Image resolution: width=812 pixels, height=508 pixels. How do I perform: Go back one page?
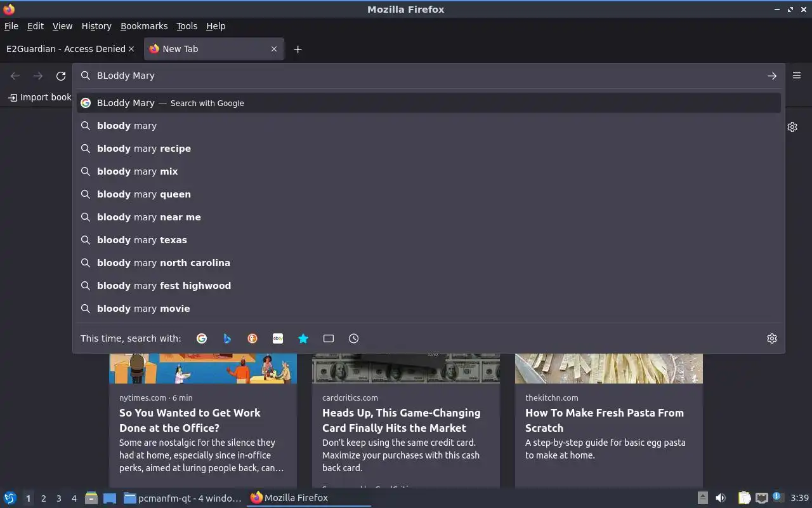tap(15, 76)
